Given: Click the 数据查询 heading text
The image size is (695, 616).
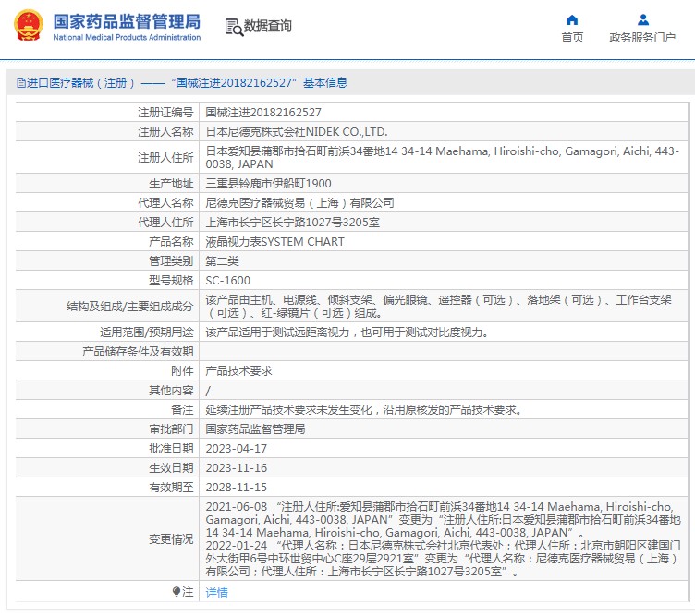Looking at the screenshot, I should click(x=268, y=27).
